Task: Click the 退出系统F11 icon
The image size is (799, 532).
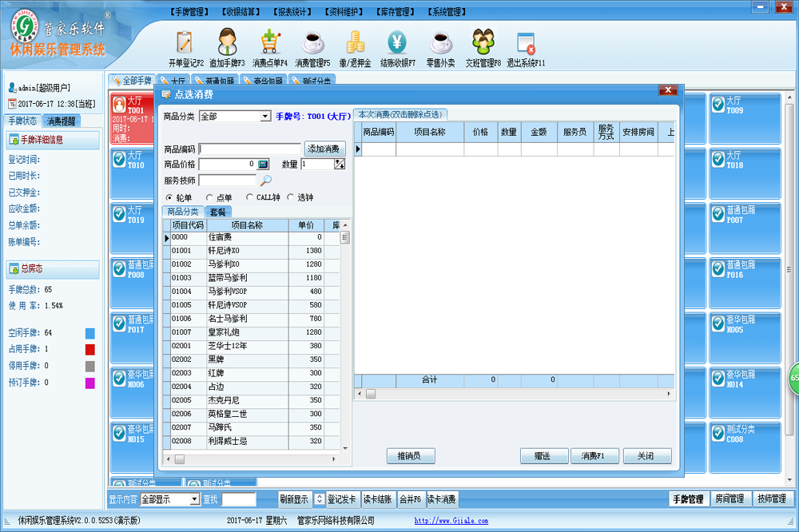Action: point(526,43)
